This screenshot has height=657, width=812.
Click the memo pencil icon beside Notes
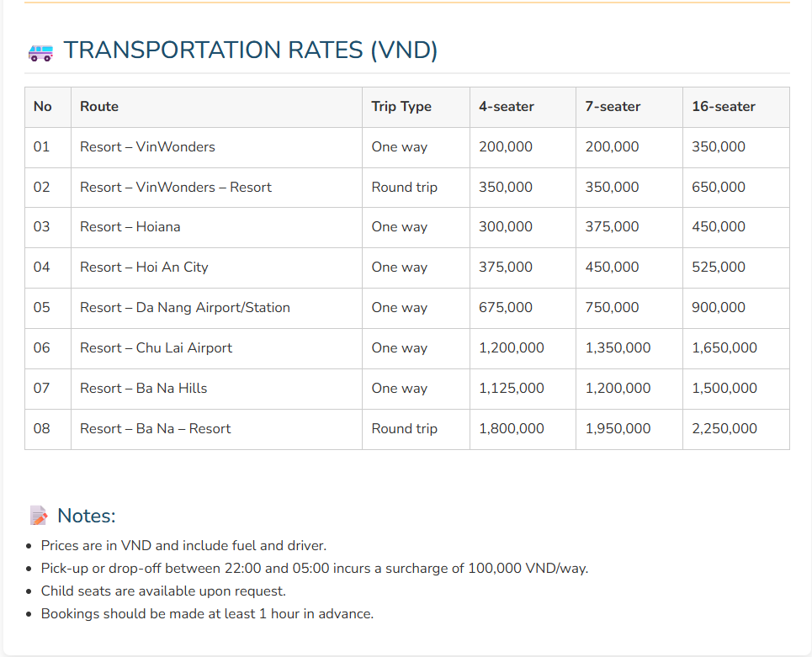click(39, 516)
